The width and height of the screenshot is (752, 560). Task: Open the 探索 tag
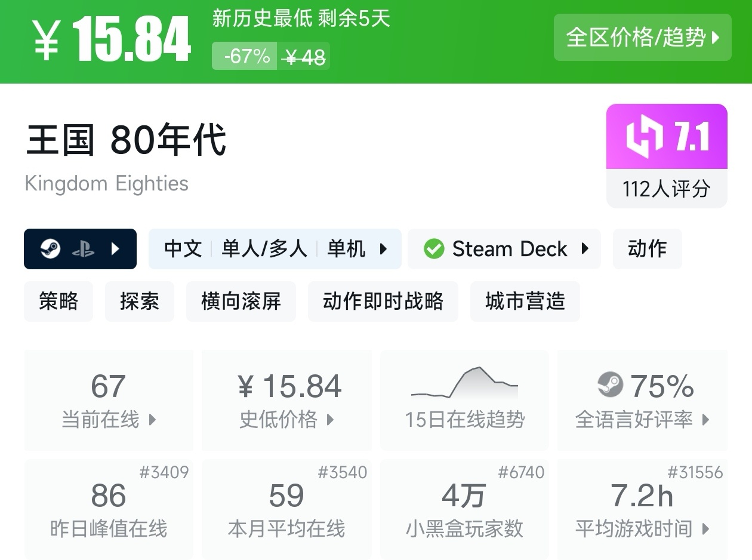(140, 301)
